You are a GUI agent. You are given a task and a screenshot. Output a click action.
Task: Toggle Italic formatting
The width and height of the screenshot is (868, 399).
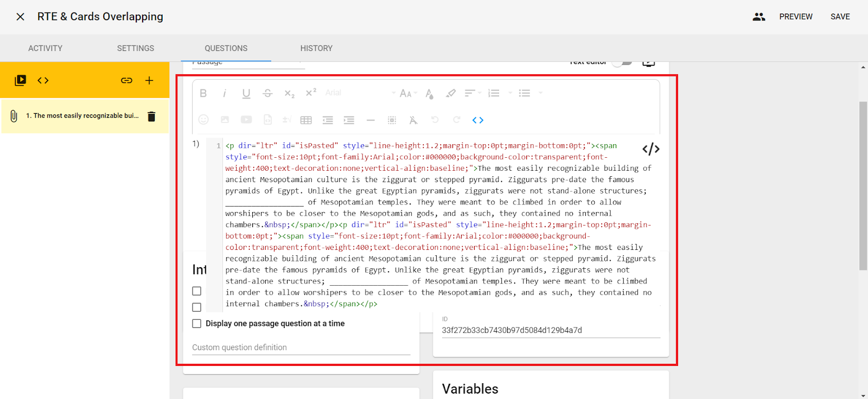click(x=225, y=93)
